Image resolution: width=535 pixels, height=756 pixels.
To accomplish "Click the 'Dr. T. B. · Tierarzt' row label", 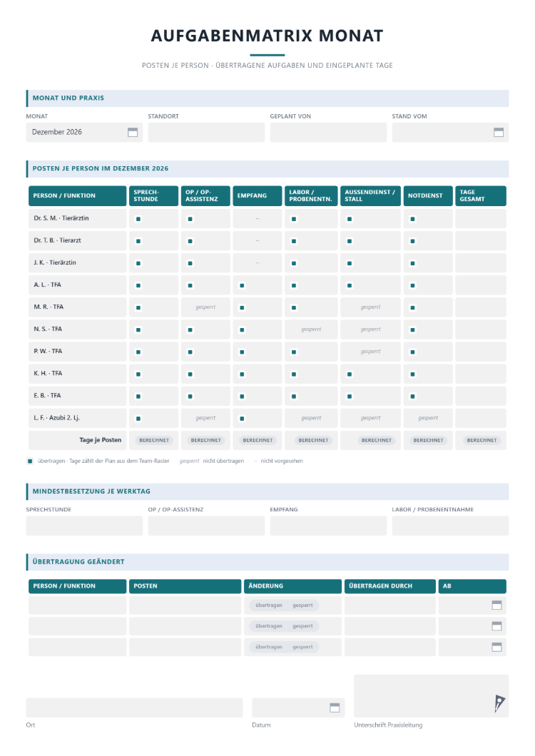I will click(x=57, y=240).
